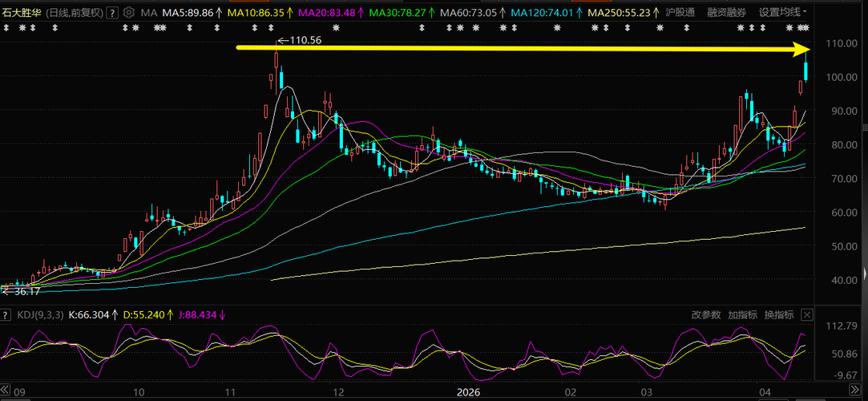The height and width of the screenshot is (401, 868).
Task: Expand the 设置均线 dropdown
Action: 782,12
